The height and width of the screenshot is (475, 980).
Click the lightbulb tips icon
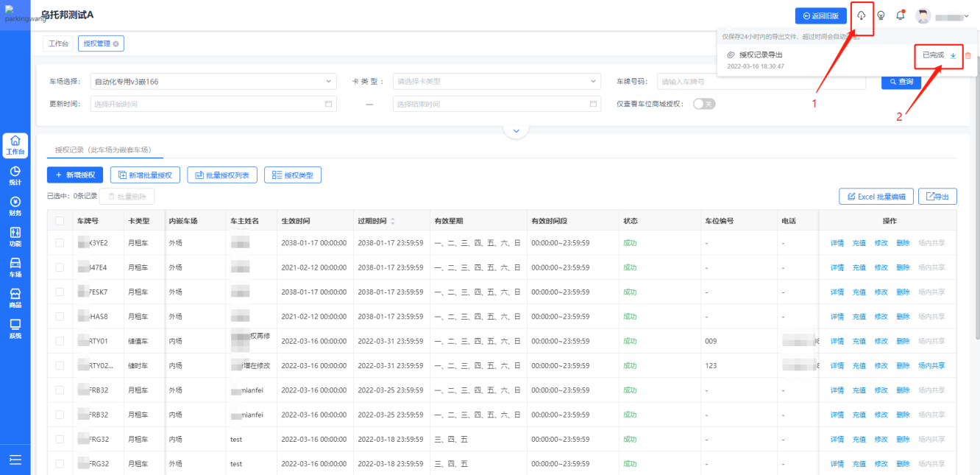[881, 15]
